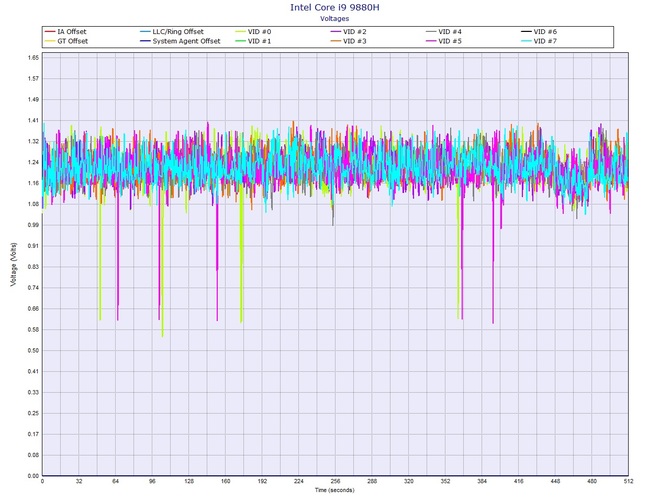Select the System Agent Offset legend label
Viewport: 670px width, 502px height.
pos(186,41)
